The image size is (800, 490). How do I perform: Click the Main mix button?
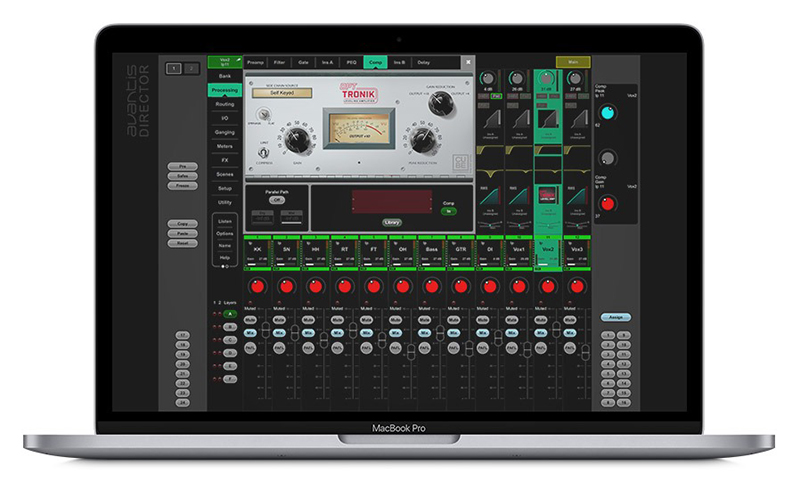point(574,62)
